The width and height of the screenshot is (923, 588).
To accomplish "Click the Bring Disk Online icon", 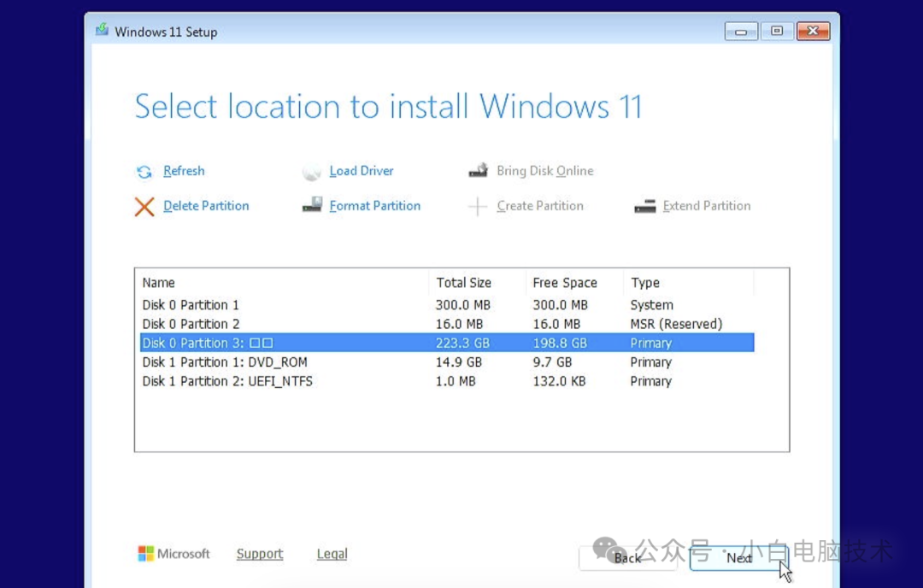I will coord(478,171).
